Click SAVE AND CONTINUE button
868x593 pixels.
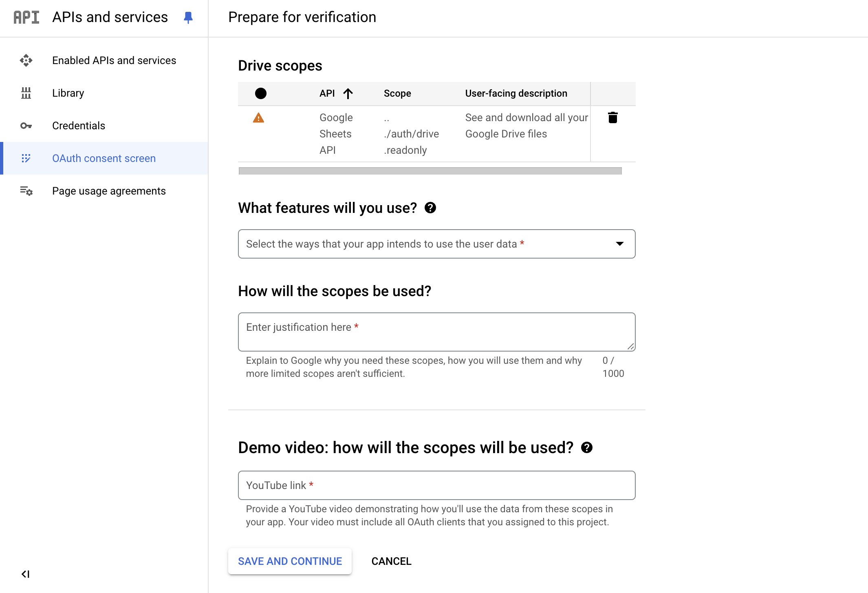tap(290, 561)
